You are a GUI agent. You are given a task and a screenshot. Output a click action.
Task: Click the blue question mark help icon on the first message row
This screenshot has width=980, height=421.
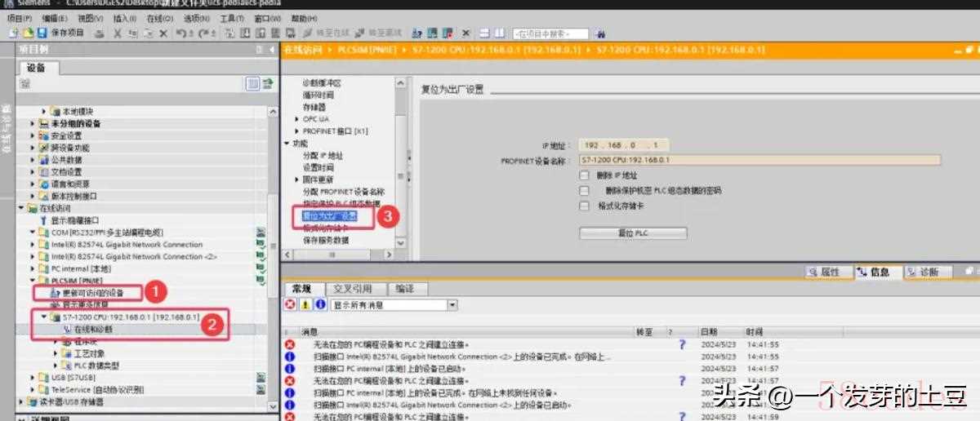coord(682,345)
